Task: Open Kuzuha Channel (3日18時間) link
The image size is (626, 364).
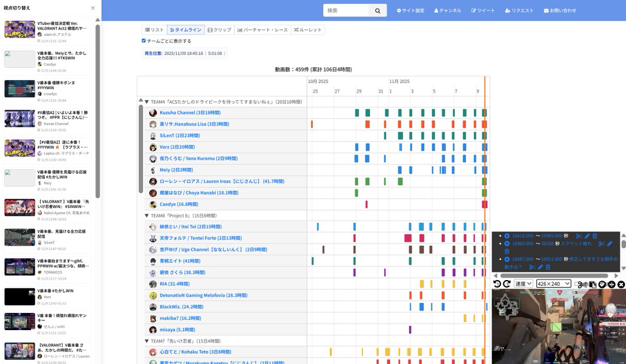Action: point(190,113)
